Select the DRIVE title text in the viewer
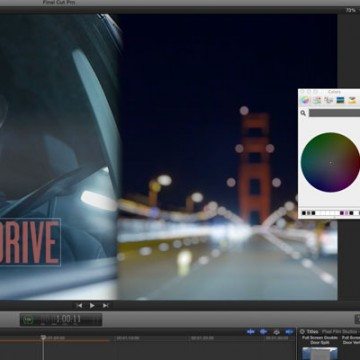 click(30, 242)
